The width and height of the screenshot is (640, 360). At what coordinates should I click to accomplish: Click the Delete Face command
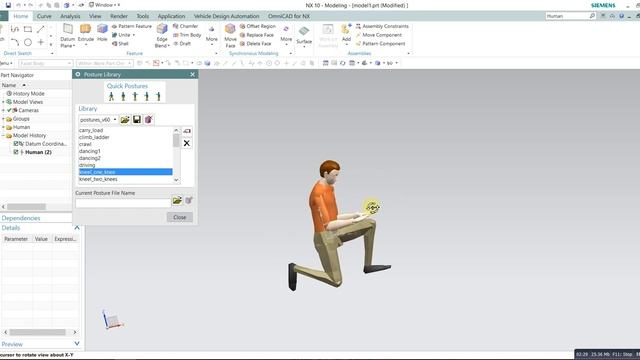pyautogui.click(x=256, y=44)
